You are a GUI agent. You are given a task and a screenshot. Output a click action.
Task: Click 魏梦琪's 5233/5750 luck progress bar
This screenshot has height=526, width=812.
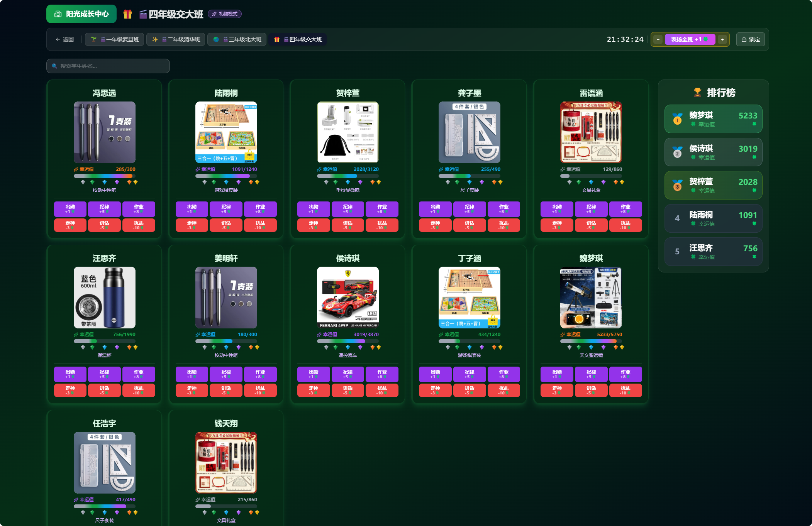(591, 341)
